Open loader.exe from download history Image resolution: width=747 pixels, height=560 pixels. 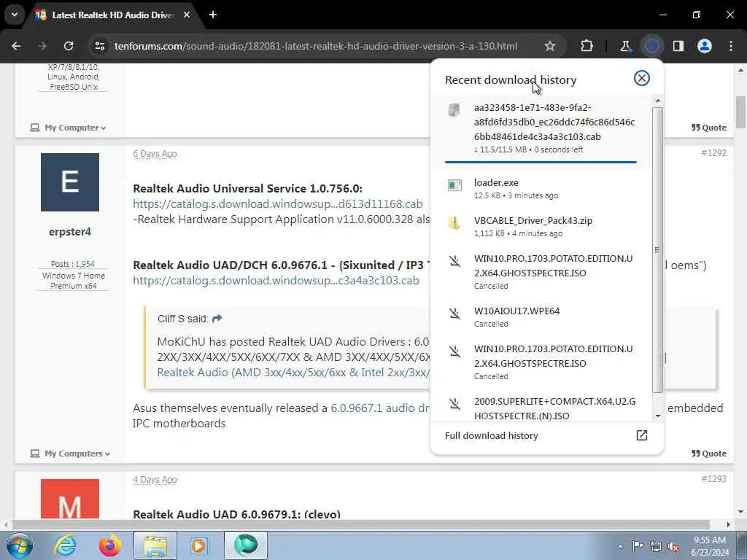pyautogui.click(x=541, y=189)
